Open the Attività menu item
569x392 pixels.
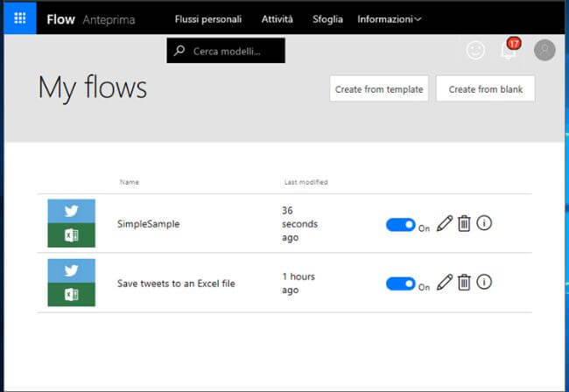[x=277, y=19]
